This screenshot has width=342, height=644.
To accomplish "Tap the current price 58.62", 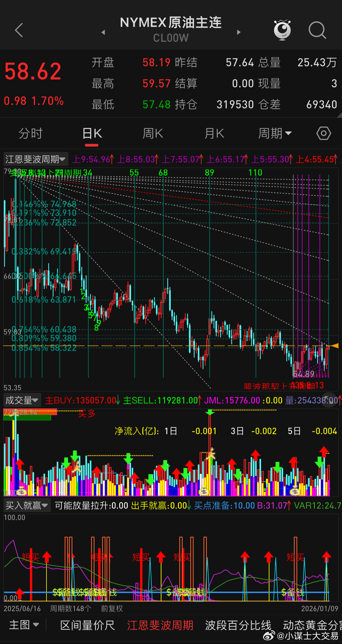I will pos(33,72).
